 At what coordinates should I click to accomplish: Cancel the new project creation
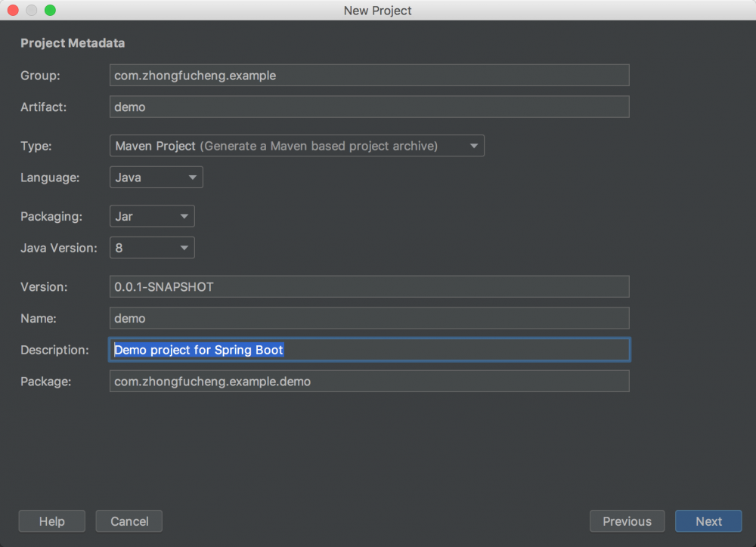click(129, 521)
